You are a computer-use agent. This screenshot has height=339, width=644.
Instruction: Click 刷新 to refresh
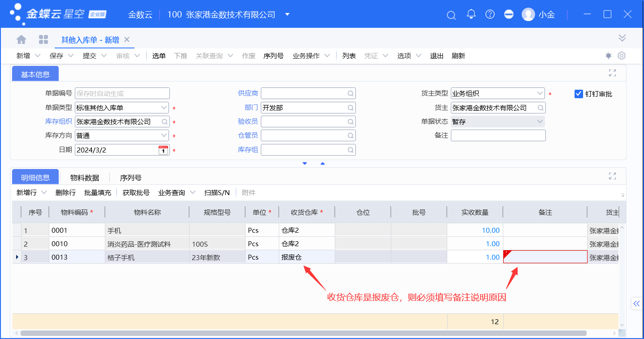pyautogui.click(x=458, y=56)
